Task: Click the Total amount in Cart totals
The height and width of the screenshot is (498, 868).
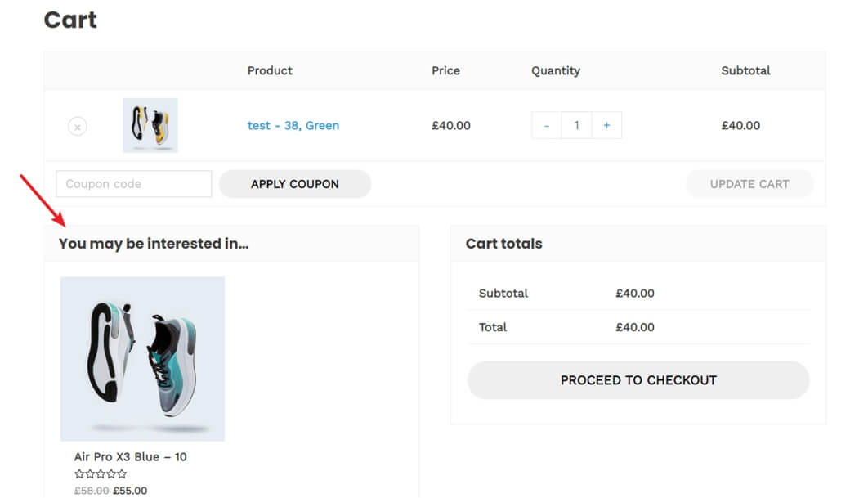Action: pos(634,327)
